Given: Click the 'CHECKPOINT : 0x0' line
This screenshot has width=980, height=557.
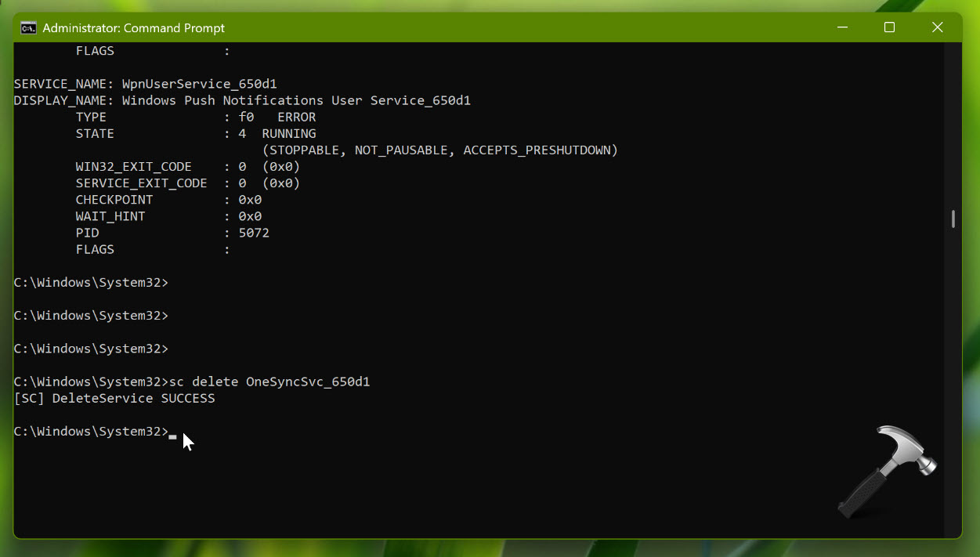Looking at the screenshot, I should (168, 200).
